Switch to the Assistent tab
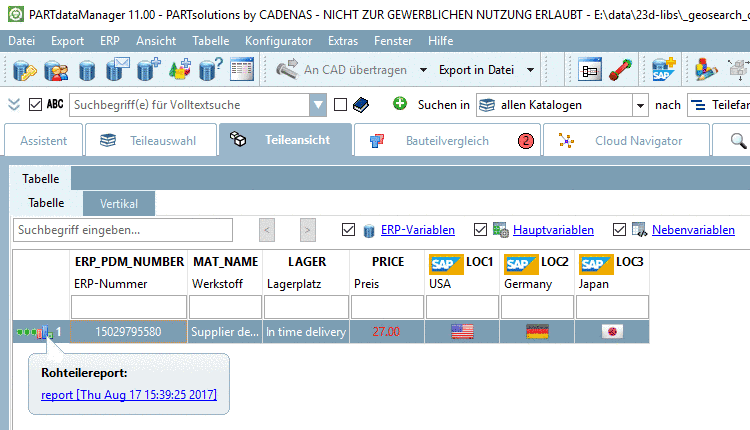Image resolution: width=750 pixels, height=430 pixels. click(44, 141)
